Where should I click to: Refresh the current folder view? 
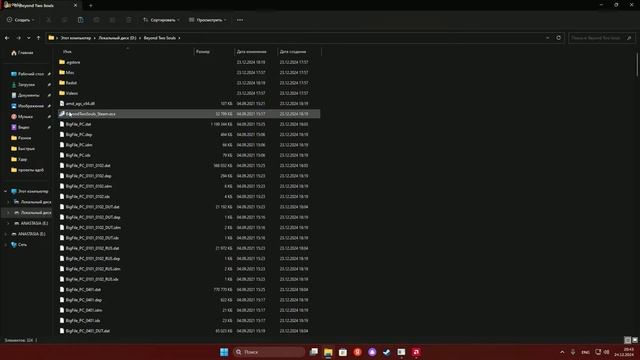coord(559,38)
